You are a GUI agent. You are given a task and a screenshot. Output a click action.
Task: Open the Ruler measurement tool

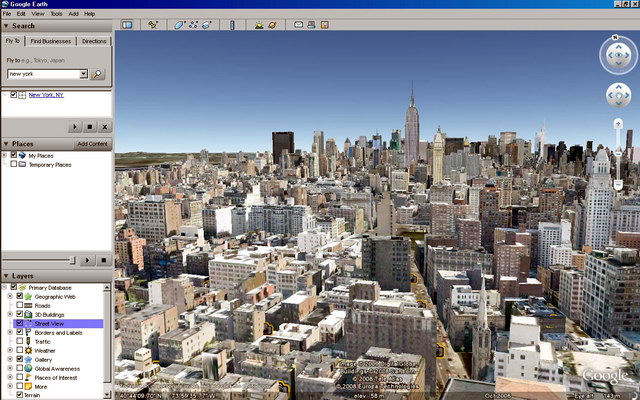tap(232, 25)
